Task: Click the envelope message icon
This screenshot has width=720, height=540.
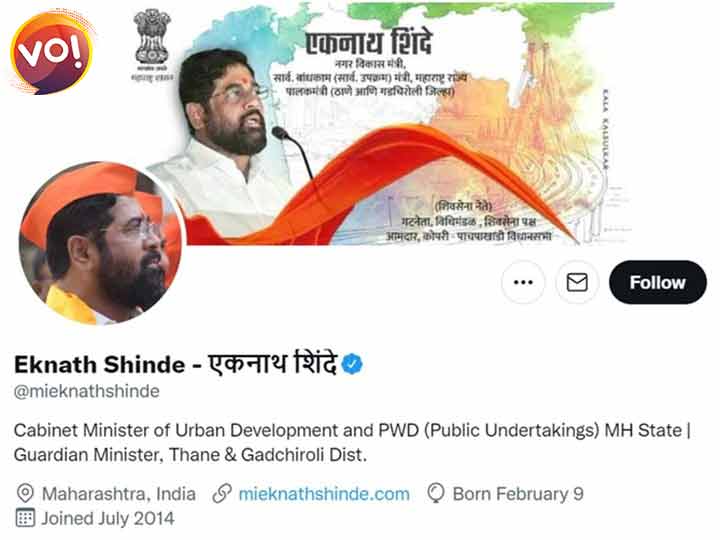Action: point(577,282)
